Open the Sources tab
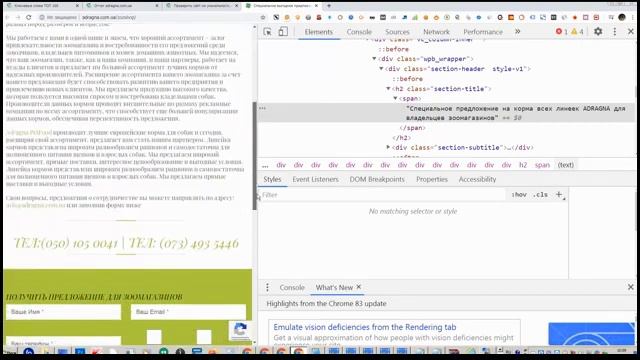 tap(397, 32)
